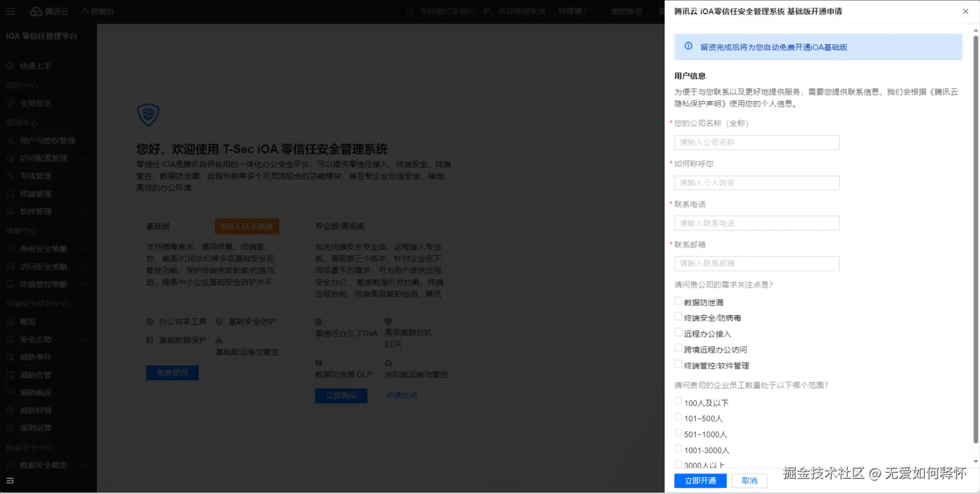Image resolution: width=980 pixels, height=494 pixels.
Task: Click the blue info icon in the drawer notice
Action: (688, 47)
